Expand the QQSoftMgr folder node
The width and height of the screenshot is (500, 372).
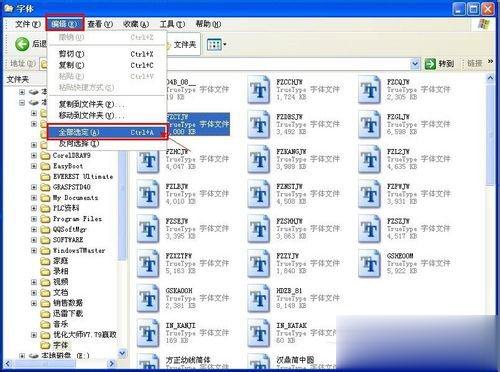tap(34, 229)
